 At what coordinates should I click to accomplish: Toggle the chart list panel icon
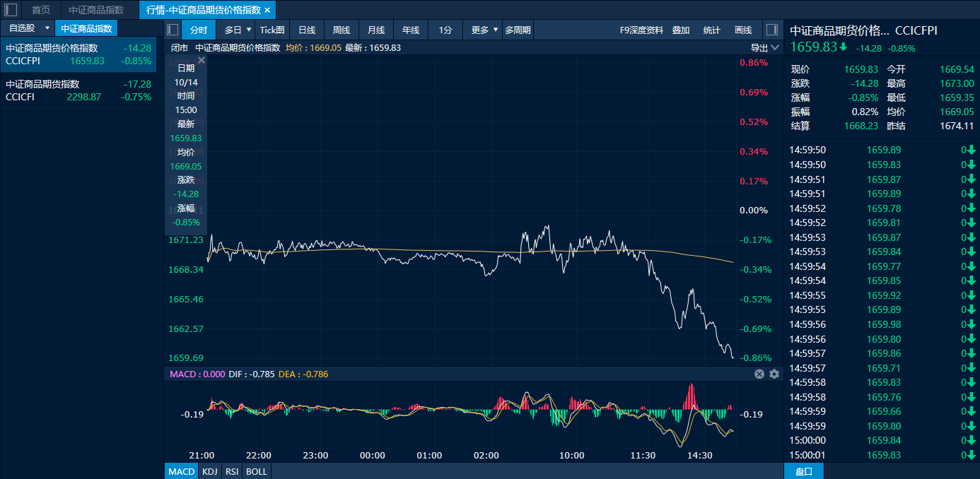pyautogui.click(x=172, y=30)
